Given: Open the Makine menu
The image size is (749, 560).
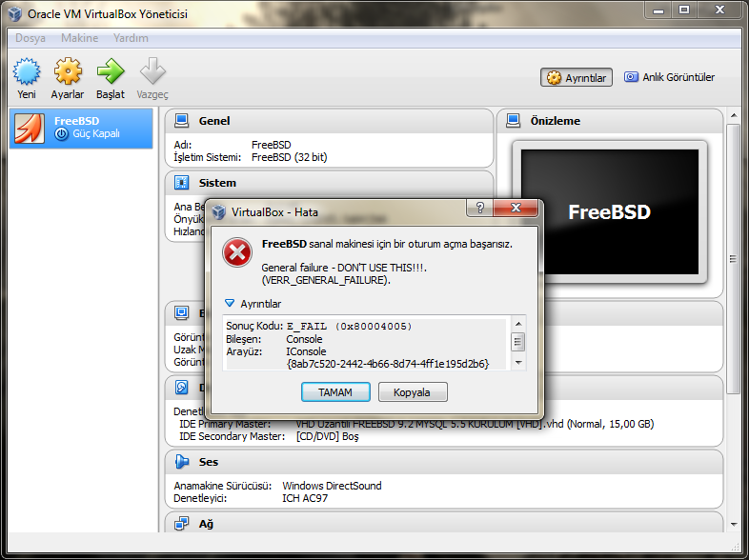Looking at the screenshot, I should 80,38.
